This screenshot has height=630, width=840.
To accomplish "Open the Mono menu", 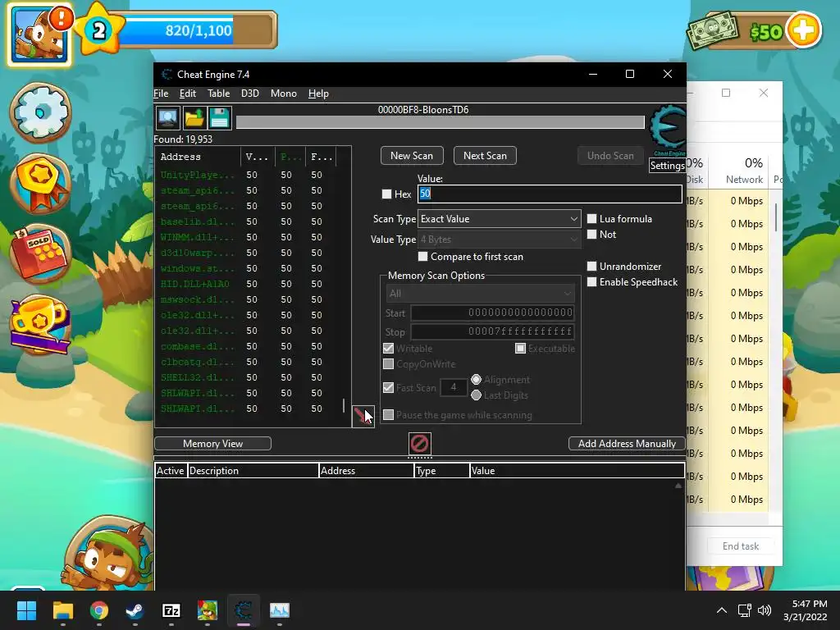I will pos(283,94).
